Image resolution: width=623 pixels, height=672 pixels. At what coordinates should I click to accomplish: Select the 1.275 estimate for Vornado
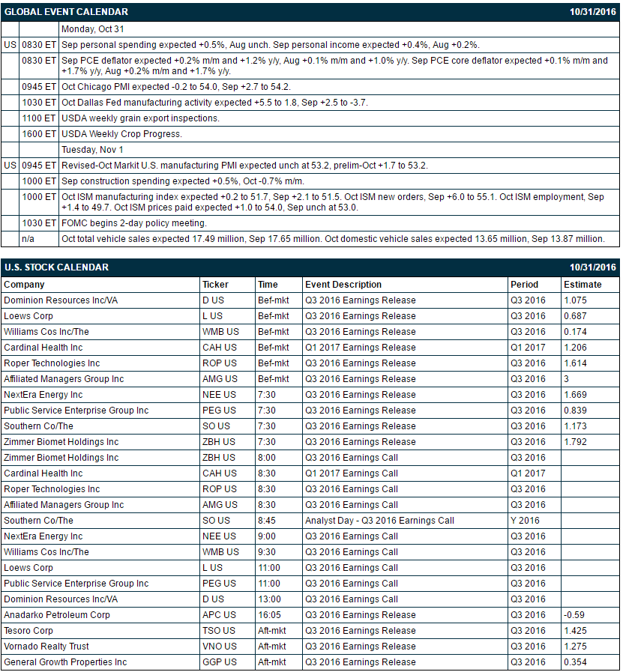click(x=576, y=647)
